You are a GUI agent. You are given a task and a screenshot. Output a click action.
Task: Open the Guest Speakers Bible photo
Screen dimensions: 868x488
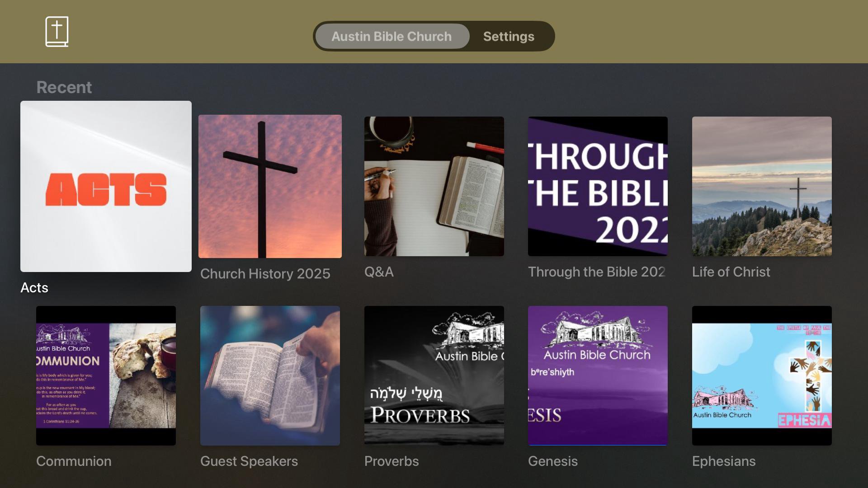pyautogui.click(x=270, y=375)
